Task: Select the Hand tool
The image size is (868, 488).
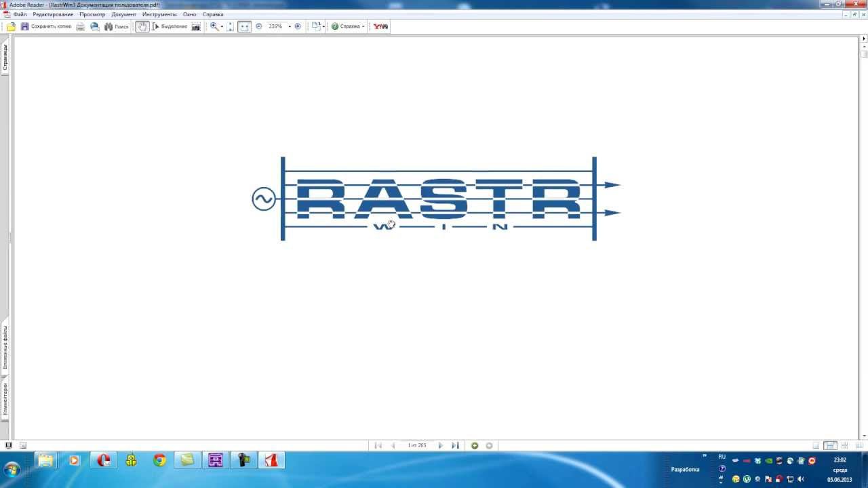Action: pyautogui.click(x=142, y=26)
